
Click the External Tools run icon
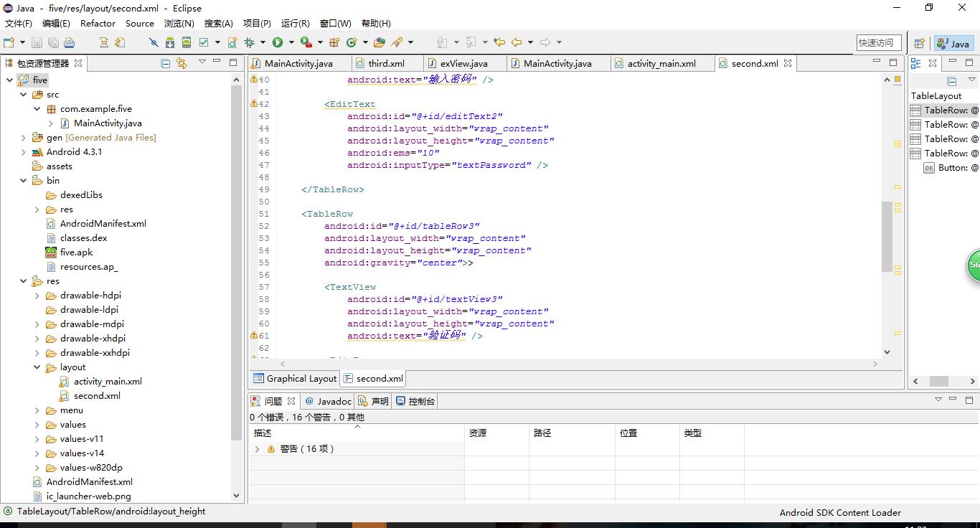tap(306, 42)
